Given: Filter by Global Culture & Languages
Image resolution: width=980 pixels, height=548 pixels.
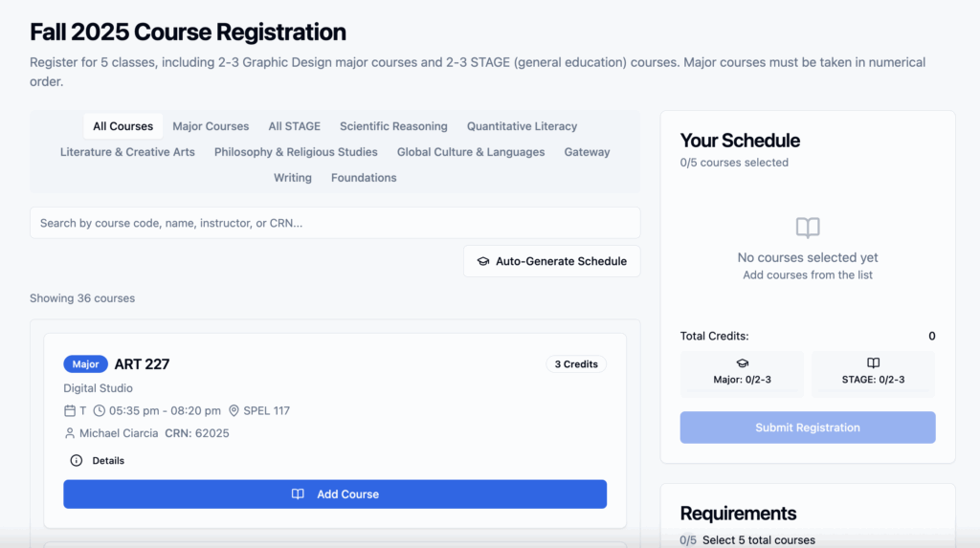Looking at the screenshot, I should coord(471,152).
